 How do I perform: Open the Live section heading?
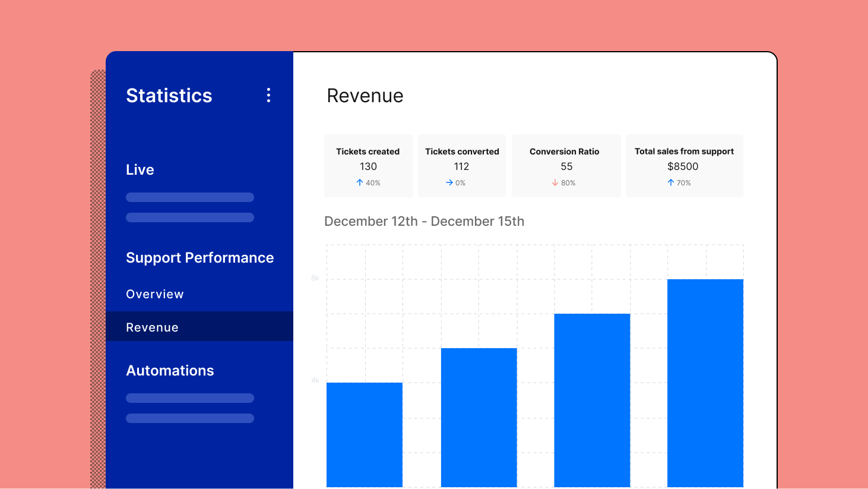(140, 170)
